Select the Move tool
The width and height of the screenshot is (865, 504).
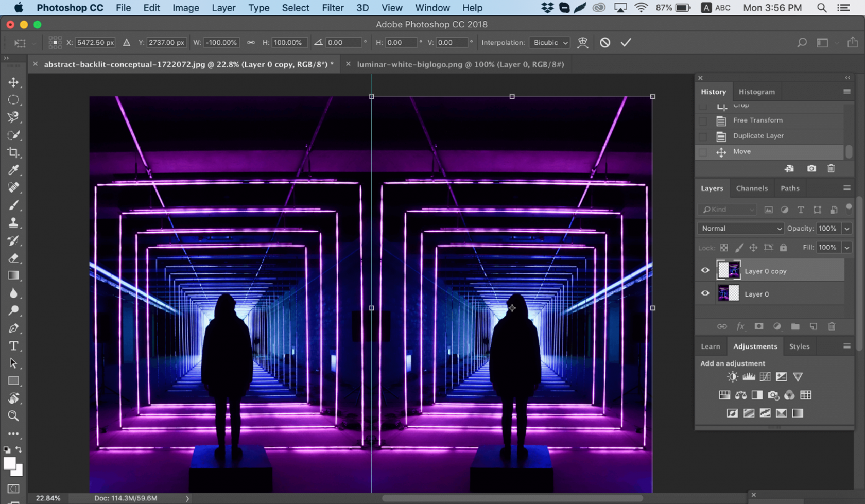(x=13, y=82)
